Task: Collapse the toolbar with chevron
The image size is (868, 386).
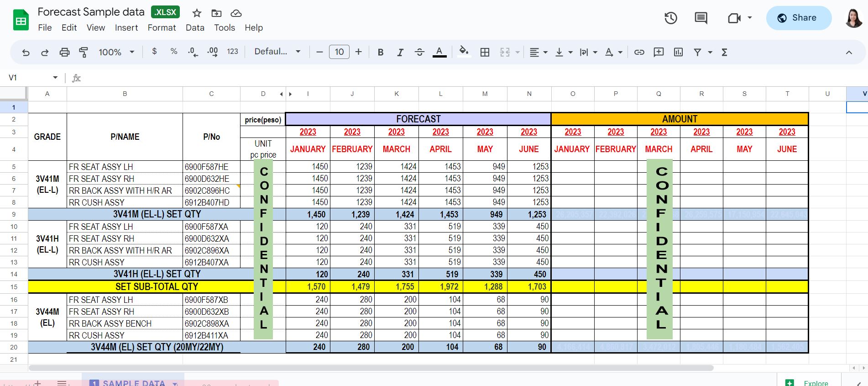Action: point(849,53)
